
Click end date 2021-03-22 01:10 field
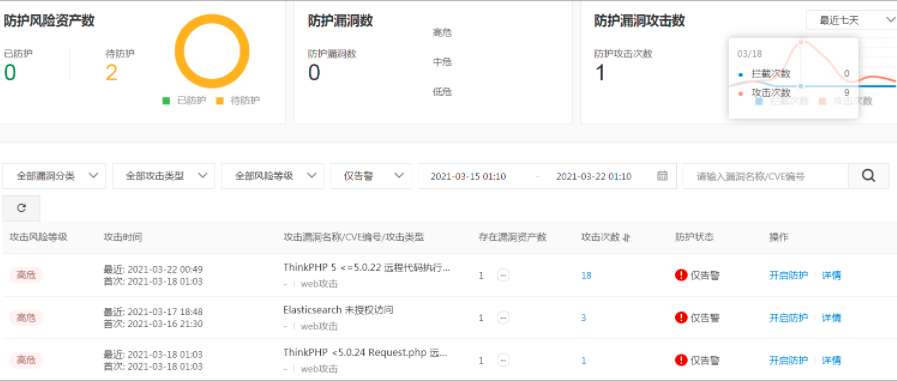click(x=594, y=176)
